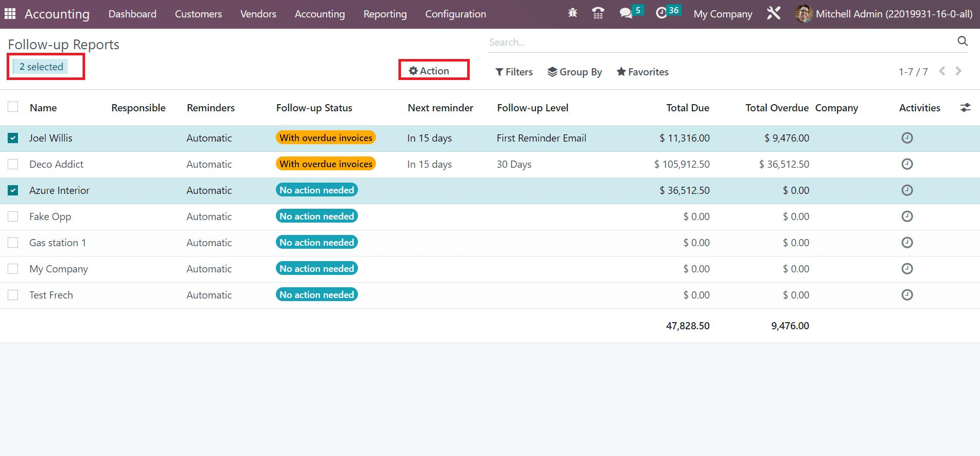Open the My Company switcher dropdown

click(723, 14)
